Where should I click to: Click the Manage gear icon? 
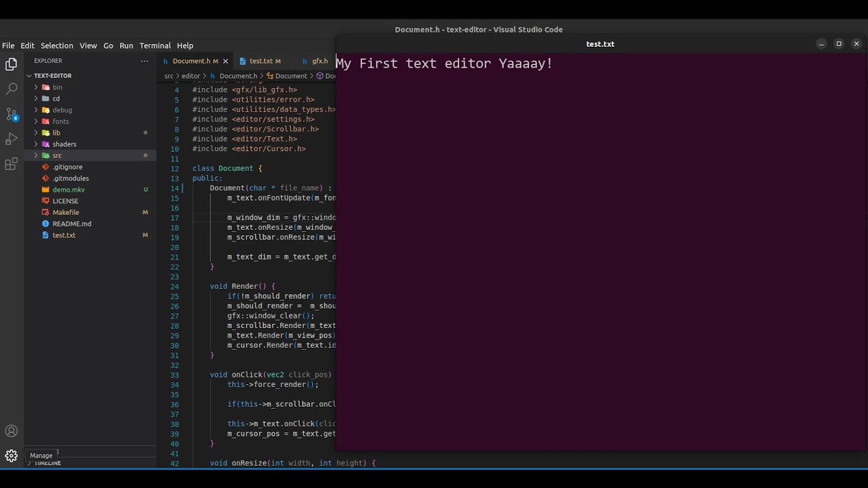pyautogui.click(x=12, y=455)
